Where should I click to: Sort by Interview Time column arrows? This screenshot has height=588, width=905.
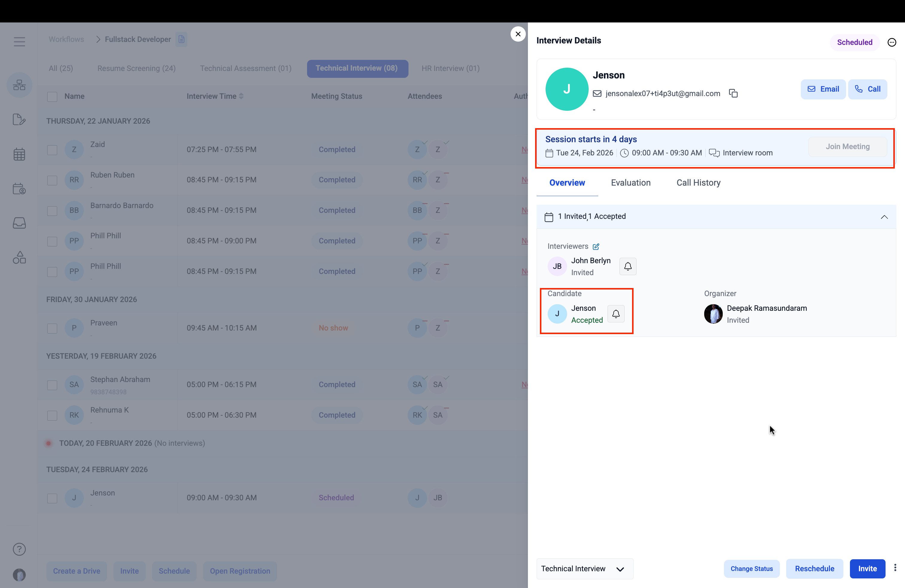pyautogui.click(x=241, y=96)
